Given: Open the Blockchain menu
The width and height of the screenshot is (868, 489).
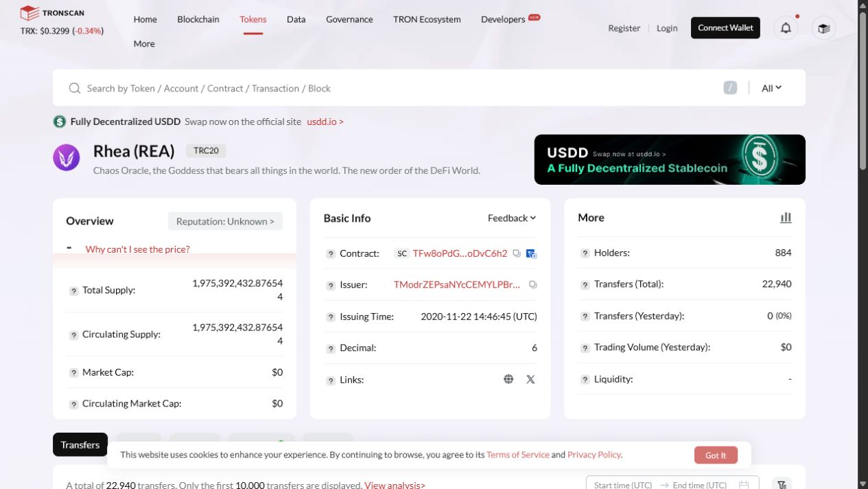Looking at the screenshot, I should [198, 19].
